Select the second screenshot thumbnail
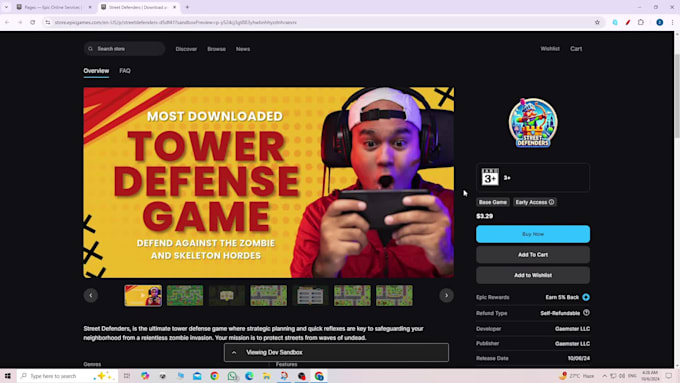This screenshot has height=383, width=680. (x=185, y=295)
